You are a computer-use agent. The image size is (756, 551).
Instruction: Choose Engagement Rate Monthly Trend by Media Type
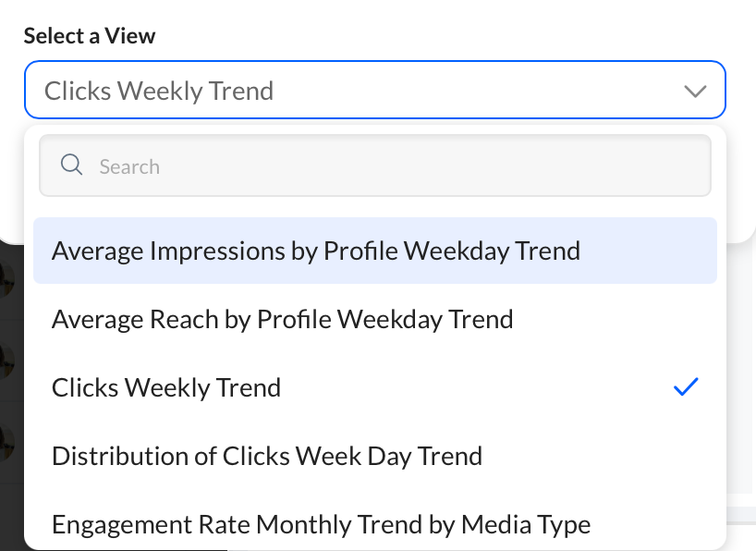coord(375,524)
